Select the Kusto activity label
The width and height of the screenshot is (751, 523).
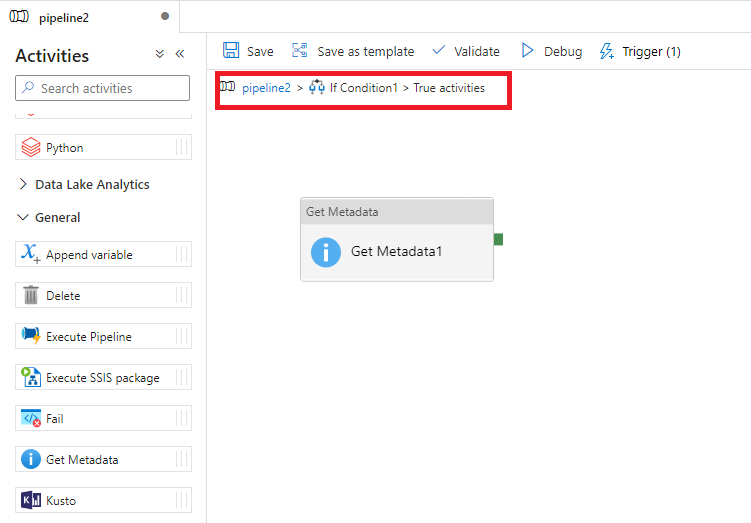[61, 501]
